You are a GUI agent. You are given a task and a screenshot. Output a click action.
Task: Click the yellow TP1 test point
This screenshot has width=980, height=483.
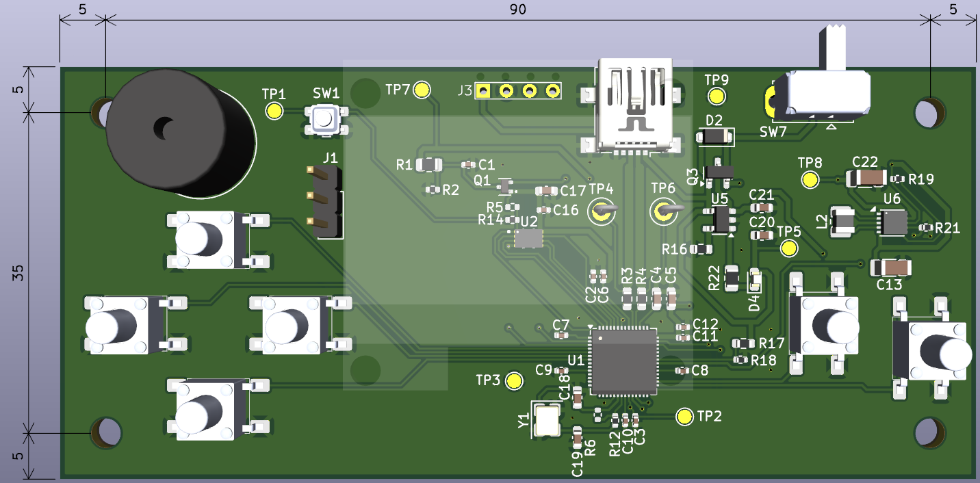coord(274,110)
